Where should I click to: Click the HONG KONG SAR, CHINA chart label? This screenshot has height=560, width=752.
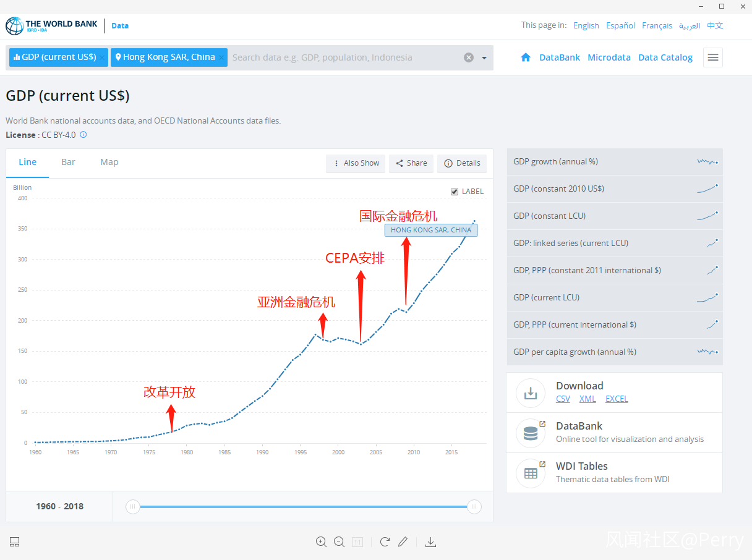coord(431,230)
